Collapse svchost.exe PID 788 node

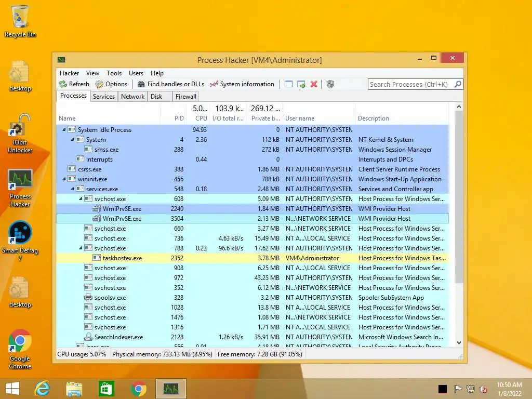coord(81,248)
